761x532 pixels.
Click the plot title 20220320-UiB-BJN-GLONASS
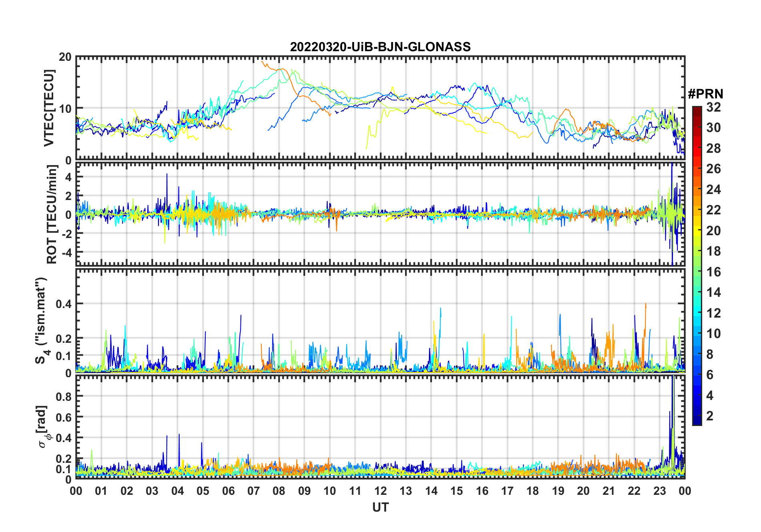[x=380, y=47]
